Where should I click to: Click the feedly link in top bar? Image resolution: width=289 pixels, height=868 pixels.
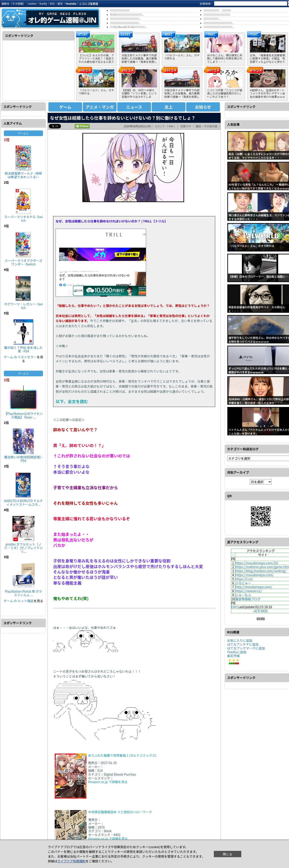[43, 4]
